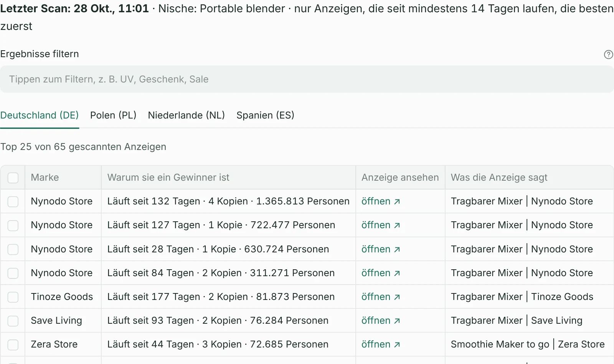Switch to the Deutschland (DE) tab
The height and width of the screenshot is (364, 614).
click(40, 115)
